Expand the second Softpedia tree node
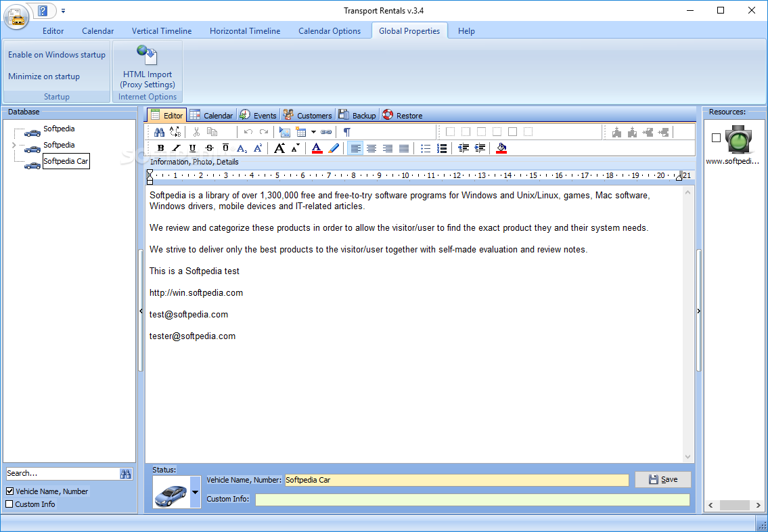Image resolution: width=768 pixels, height=532 pixels. pos(14,145)
